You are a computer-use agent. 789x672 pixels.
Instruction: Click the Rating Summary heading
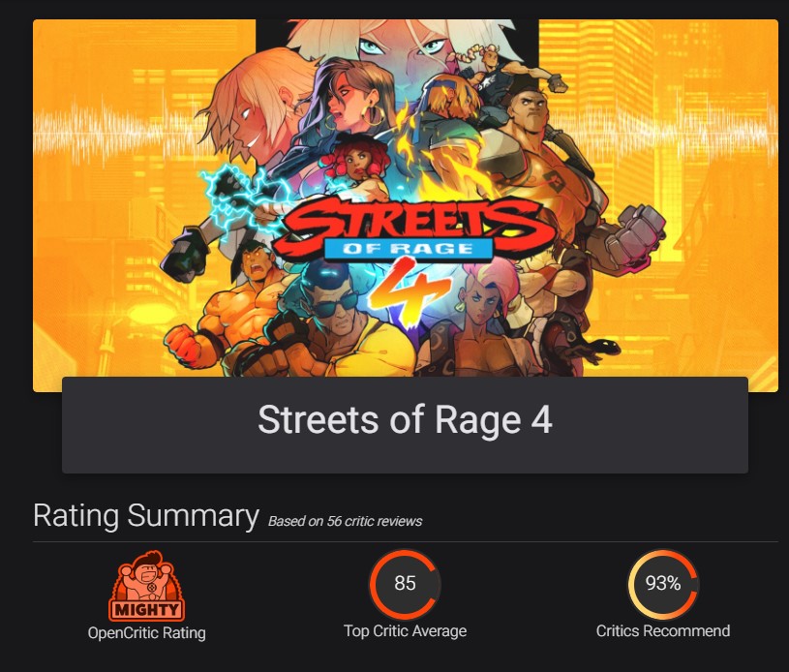tap(146, 515)
